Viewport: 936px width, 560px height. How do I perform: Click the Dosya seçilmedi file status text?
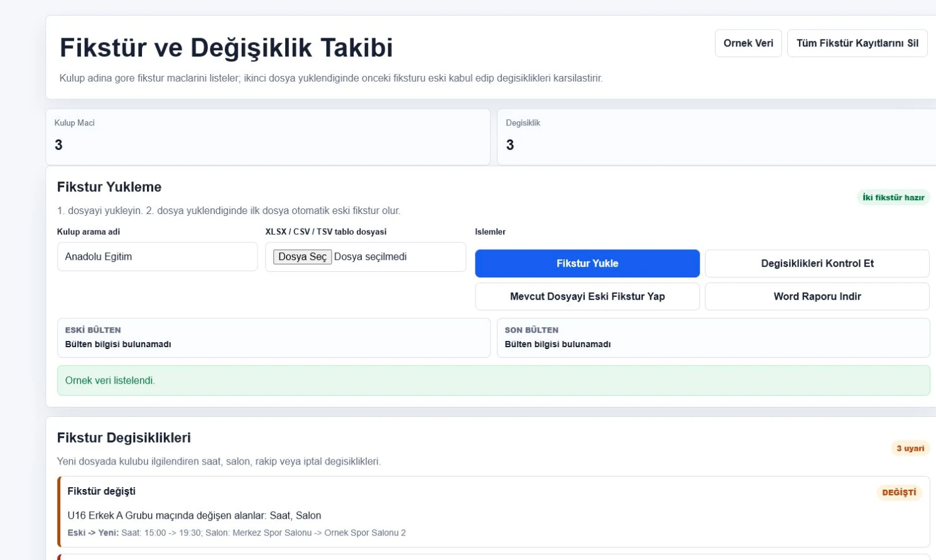370,257
